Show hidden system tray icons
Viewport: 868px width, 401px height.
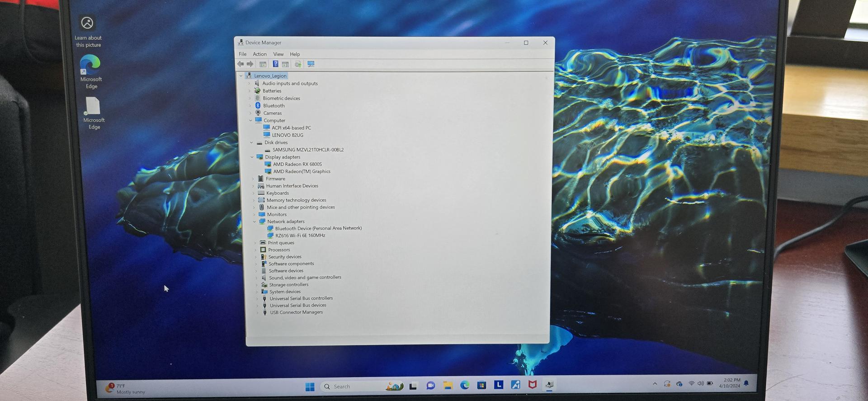655,384
